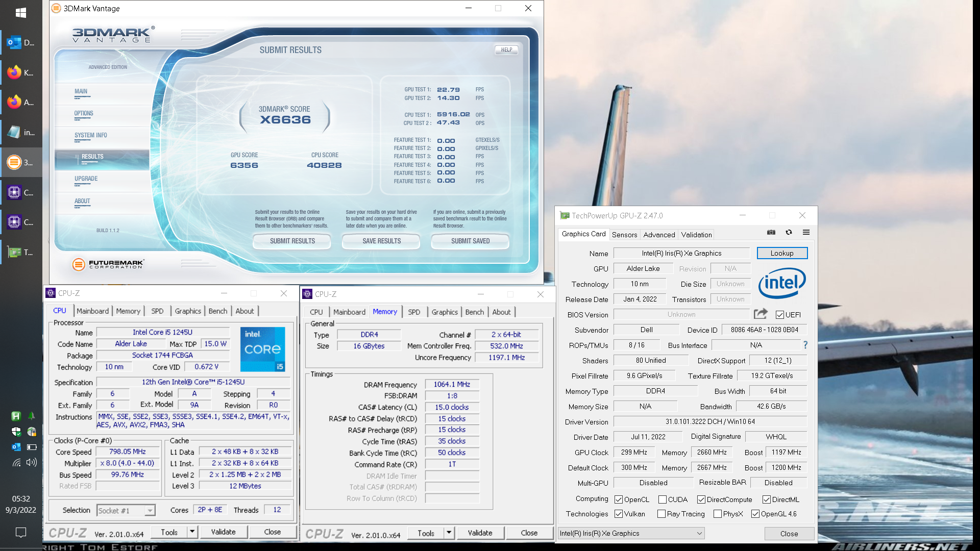Click the BIOS export share icon in GPU-Z

click(761, 314)
